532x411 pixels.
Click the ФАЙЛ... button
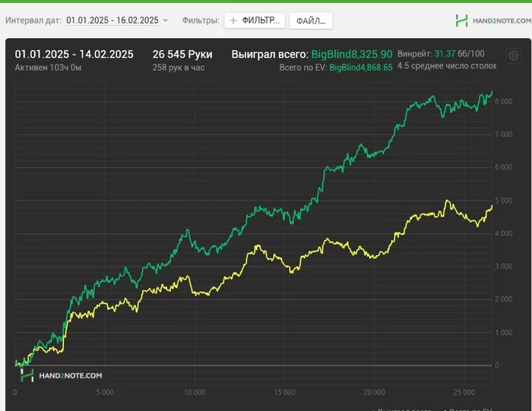(311, 21)
